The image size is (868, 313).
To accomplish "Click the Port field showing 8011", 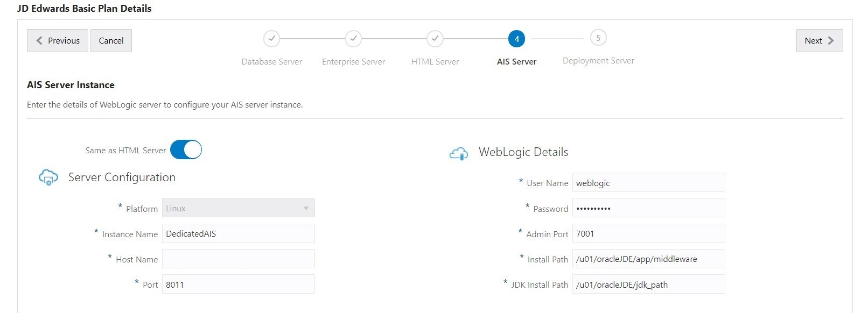I will coord(239,284).
